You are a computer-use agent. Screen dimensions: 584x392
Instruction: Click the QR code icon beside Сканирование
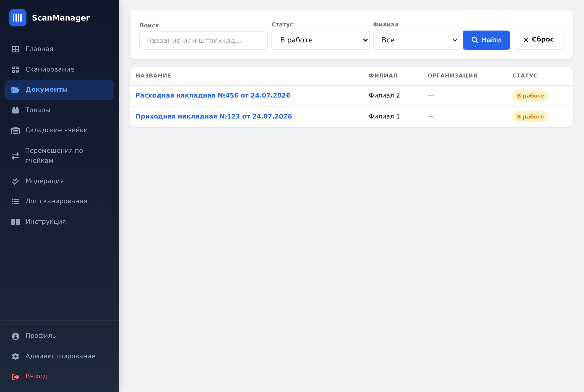tap(16, 70)
